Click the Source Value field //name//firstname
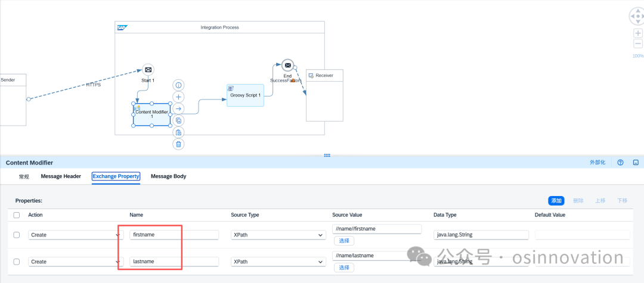Image resolution: width=644 pixels, height=283 pixels. [377, 229]
